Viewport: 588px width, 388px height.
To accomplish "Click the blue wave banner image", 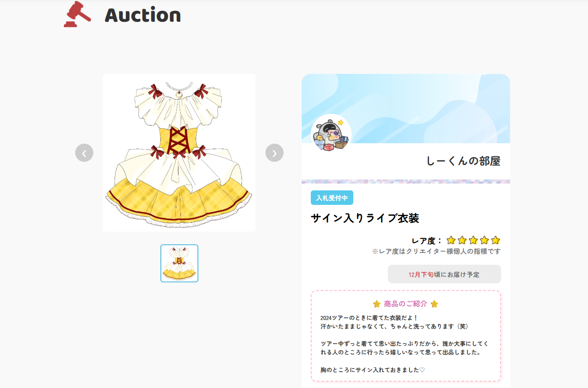I will [x=406, y=108].
